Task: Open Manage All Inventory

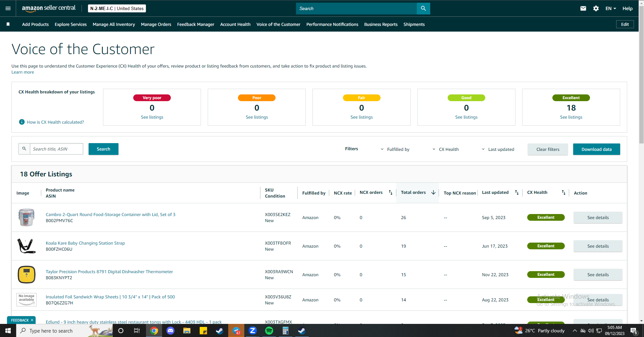Action: tap(114, 24)
